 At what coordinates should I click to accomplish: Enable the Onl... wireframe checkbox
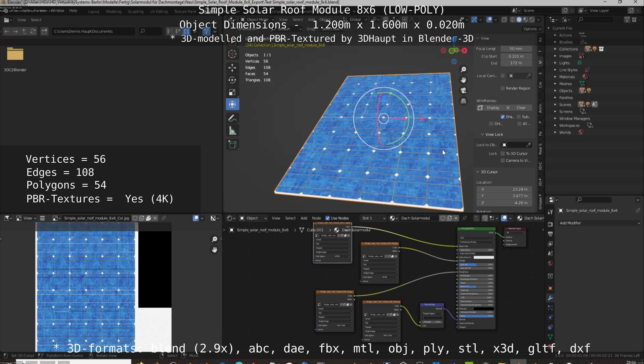click(491, 124)
